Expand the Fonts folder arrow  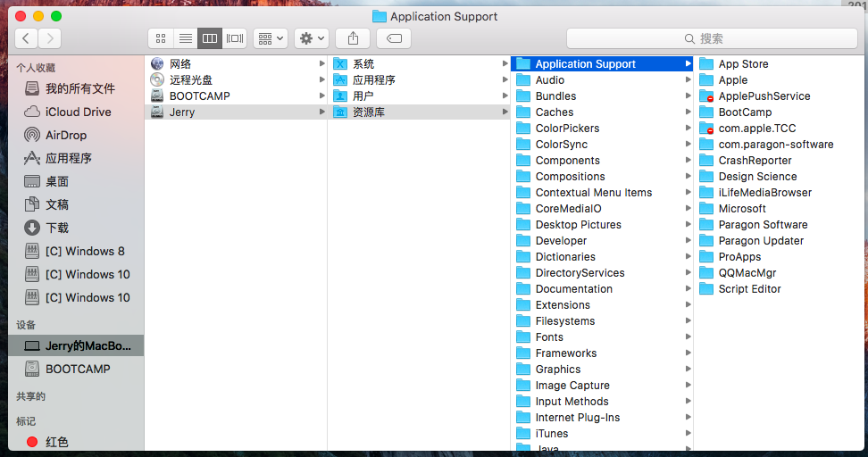tap(687, 337)
